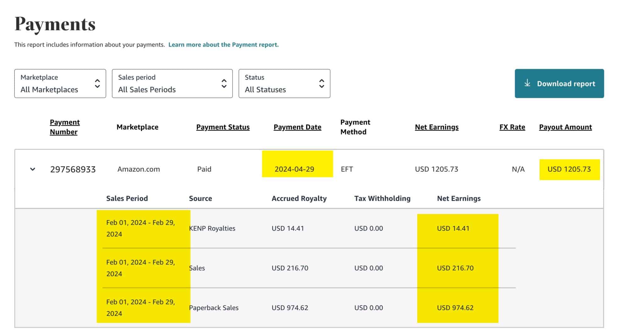Click the chevron on Status selector
The height and width of the screenshot is (335, 644).
point(322,83)
